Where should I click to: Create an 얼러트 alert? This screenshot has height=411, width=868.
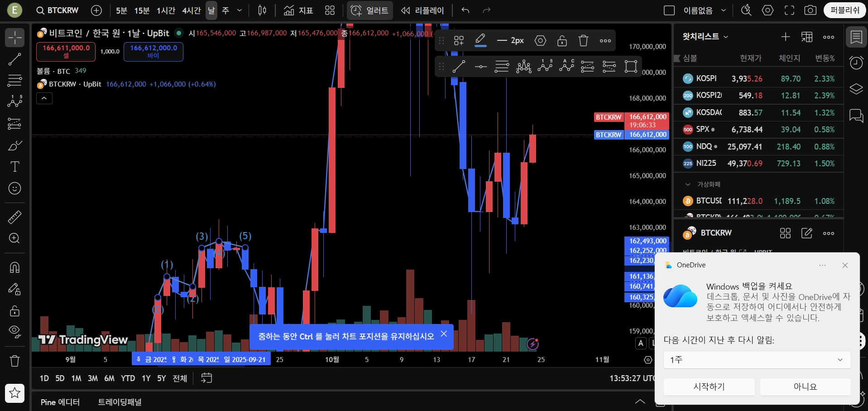(370, 10)
